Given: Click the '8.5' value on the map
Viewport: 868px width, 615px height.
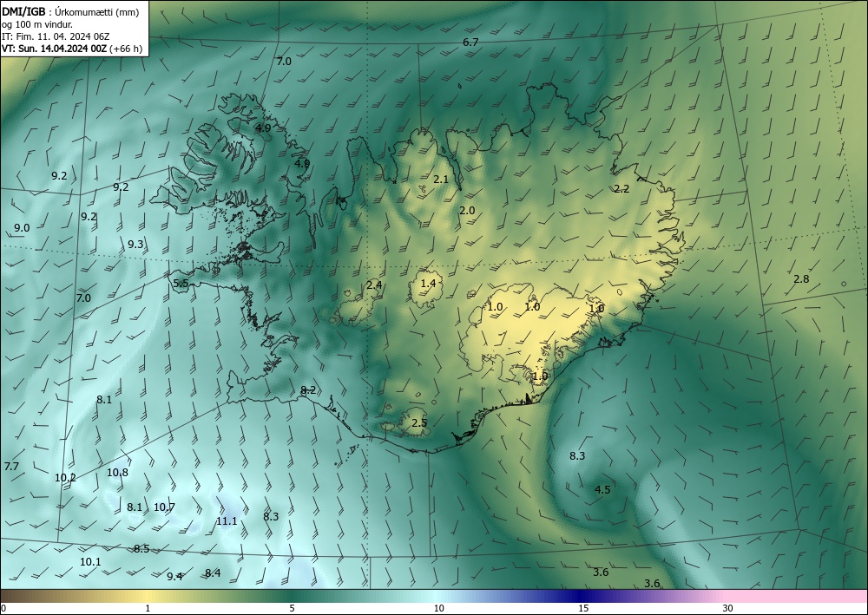Looking at the screenshot, I should (x=141, y=549).
